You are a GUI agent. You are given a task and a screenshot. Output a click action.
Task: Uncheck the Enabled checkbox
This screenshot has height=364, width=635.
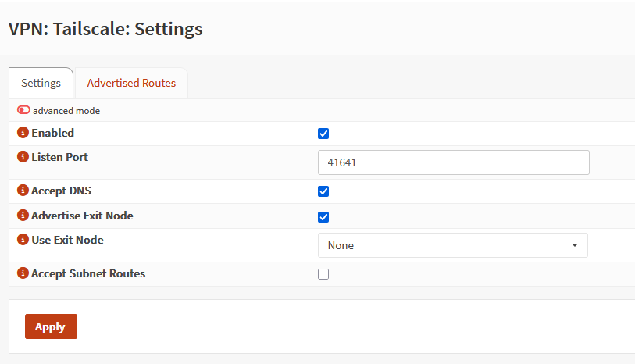click(x=323, y=134)
